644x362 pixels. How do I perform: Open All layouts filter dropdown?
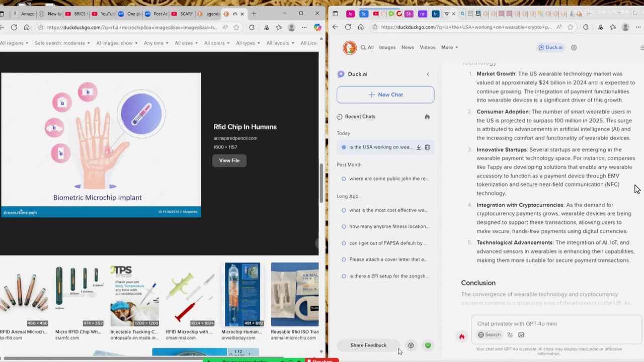(280, 43)
